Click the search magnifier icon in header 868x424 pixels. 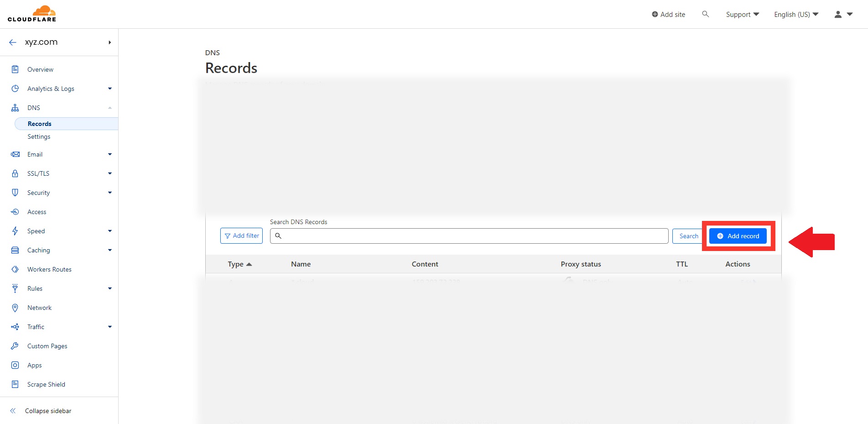[x=705, y=14]
